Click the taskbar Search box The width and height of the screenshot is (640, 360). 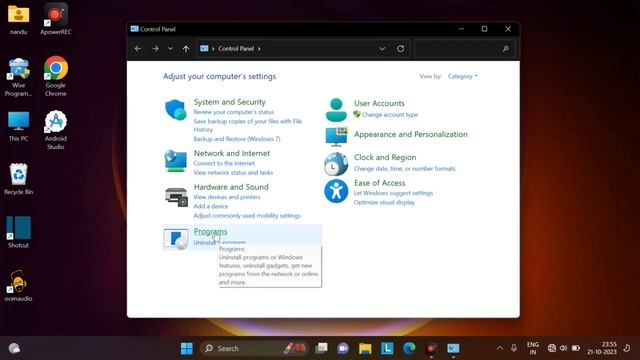pyautogui.click(x=254, y=348)
